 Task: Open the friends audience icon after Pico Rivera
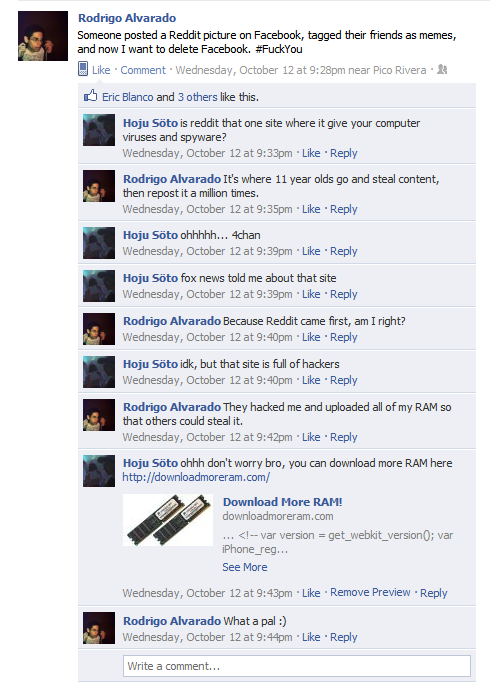pos(442,69)
